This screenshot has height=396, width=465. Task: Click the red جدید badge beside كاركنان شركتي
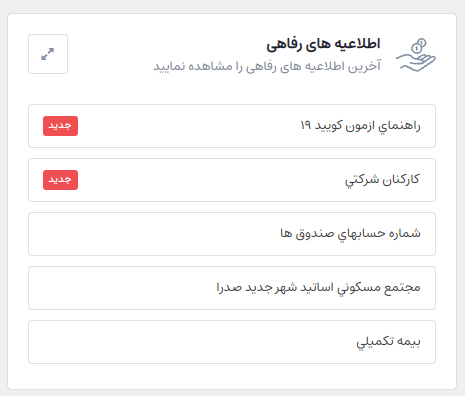coord(60,180)
